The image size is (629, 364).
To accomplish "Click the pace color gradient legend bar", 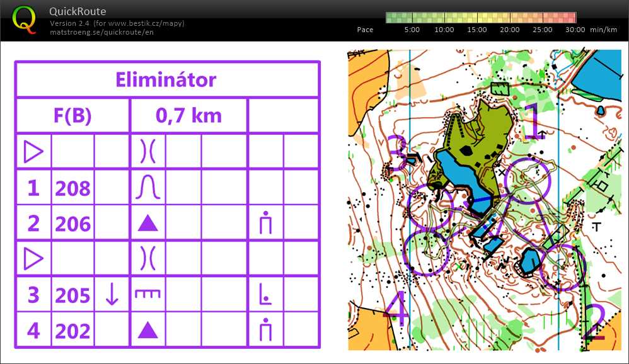I will (x=481, y=18).
